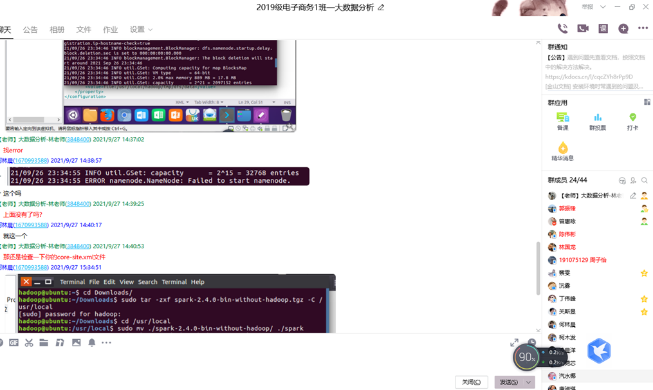Open the 群投票 group app
Viewport: 653px width, 390px height.
[598, 121]
